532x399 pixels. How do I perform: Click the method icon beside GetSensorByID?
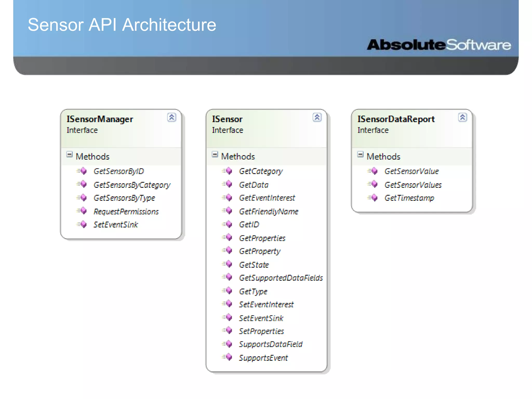tap(82, 171)
